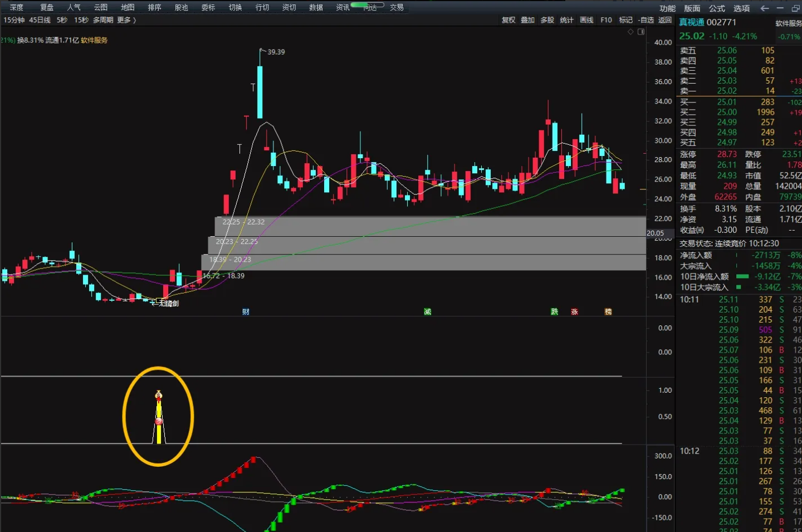Switch to the 15分钟 period tab
The width and height of the screenshot is (802, 532).
point(14,20)
